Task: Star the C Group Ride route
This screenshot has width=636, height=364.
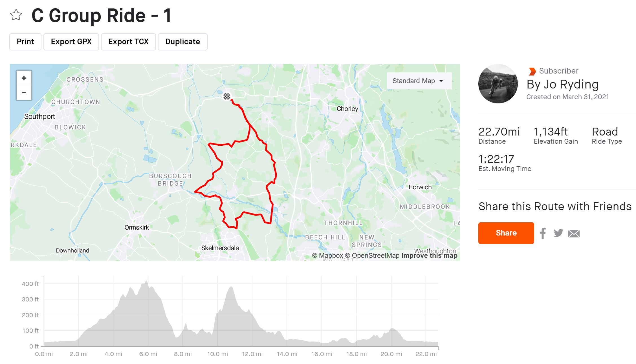Action: (16, 15)
